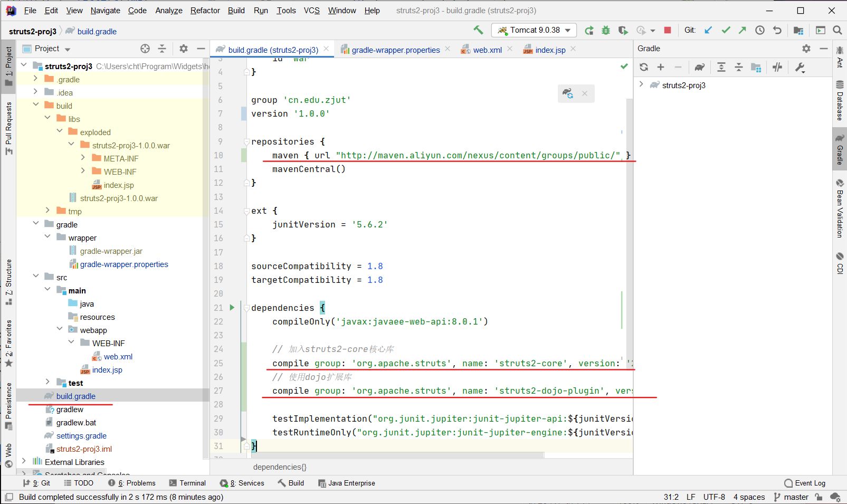Switch to index.jsp editor tab
Viewport: 847px width, 504px height.
[550, 50]
